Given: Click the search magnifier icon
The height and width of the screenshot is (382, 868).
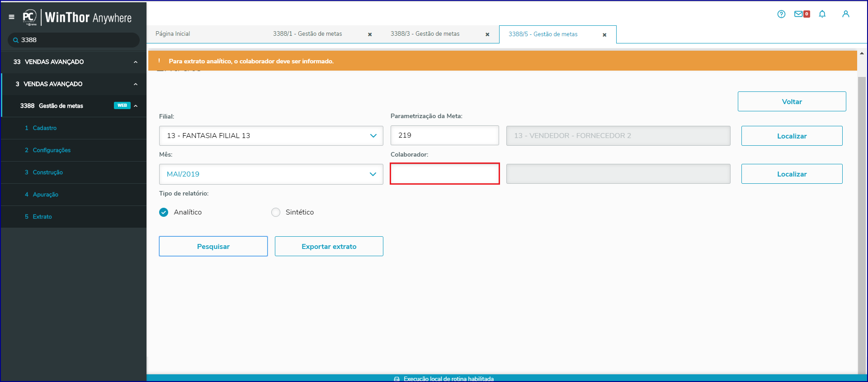Looking at the screenshot, I should pos(16,40).
